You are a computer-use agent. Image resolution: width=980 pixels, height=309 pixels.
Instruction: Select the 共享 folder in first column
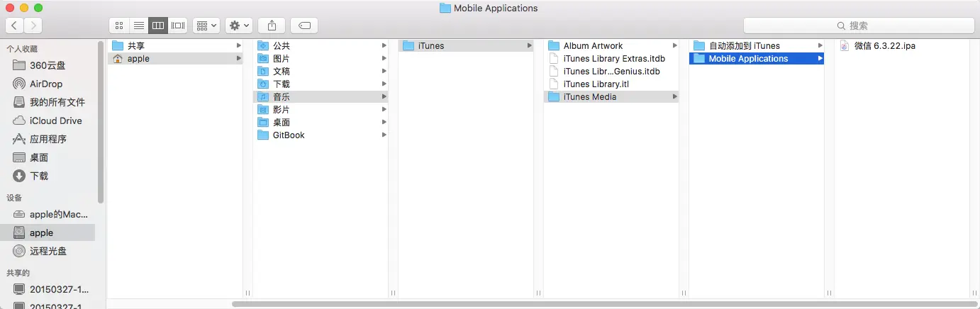coord(175,45)
